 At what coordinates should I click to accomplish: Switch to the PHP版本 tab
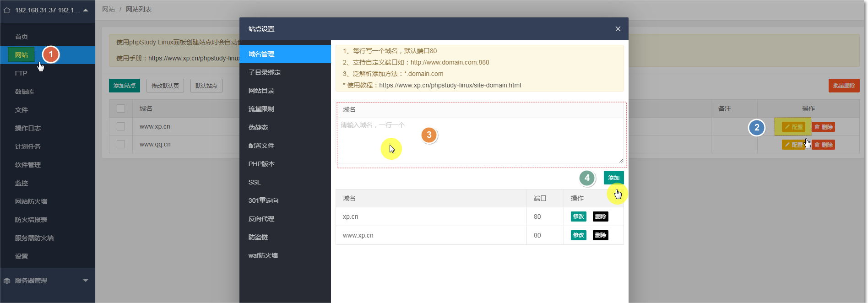tap(285, 164)
